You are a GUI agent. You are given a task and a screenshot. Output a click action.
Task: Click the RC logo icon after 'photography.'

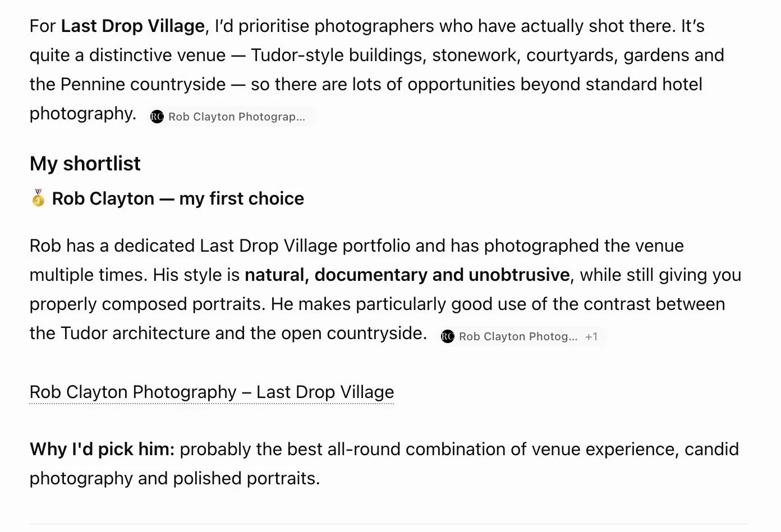pyautogui.click(x=157, y=117)
